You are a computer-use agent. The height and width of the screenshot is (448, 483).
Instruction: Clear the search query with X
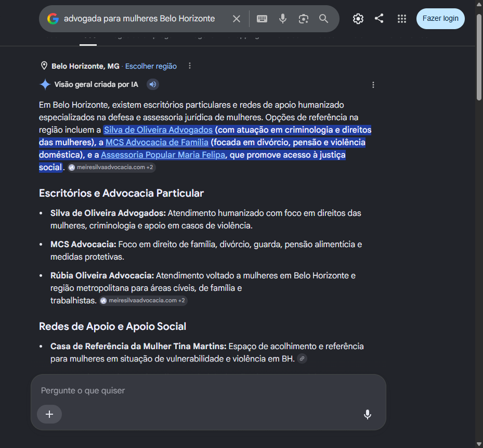236,19
